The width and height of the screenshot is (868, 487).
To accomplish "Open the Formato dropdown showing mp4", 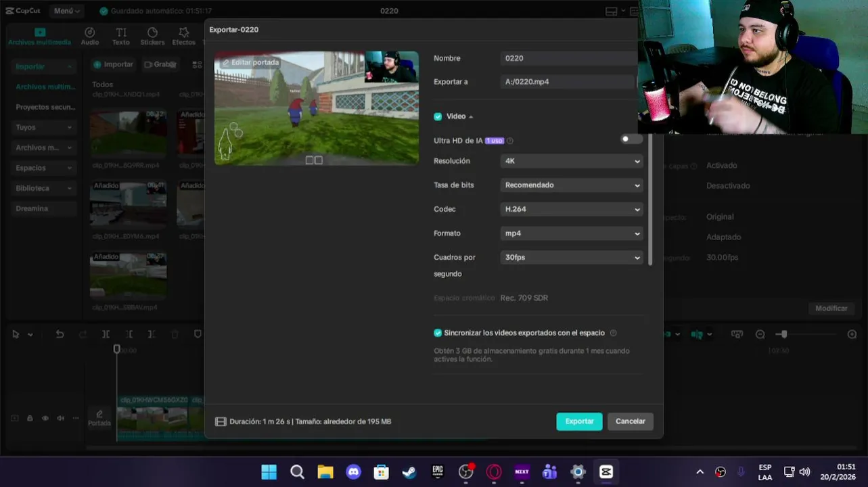I will [572, 233].
